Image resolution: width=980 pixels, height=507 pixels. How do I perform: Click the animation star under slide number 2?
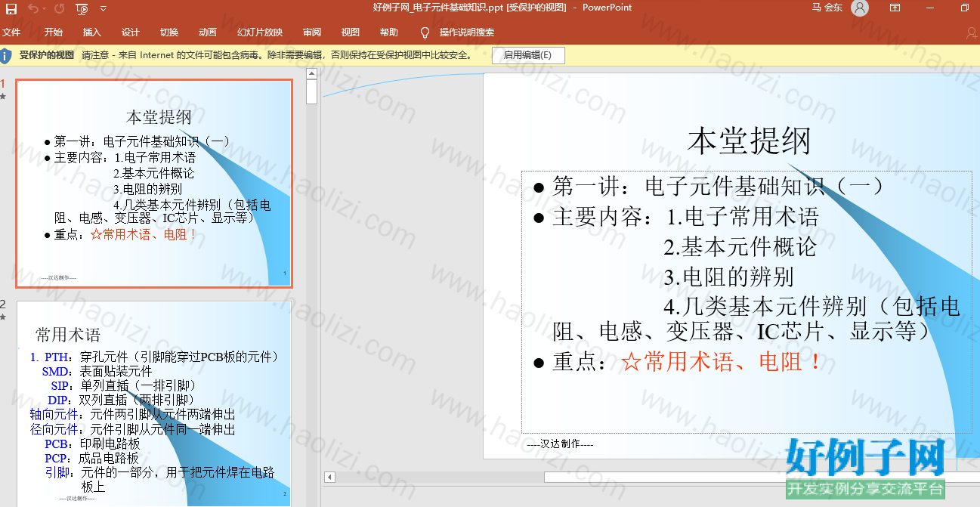[x=3, y=317]
